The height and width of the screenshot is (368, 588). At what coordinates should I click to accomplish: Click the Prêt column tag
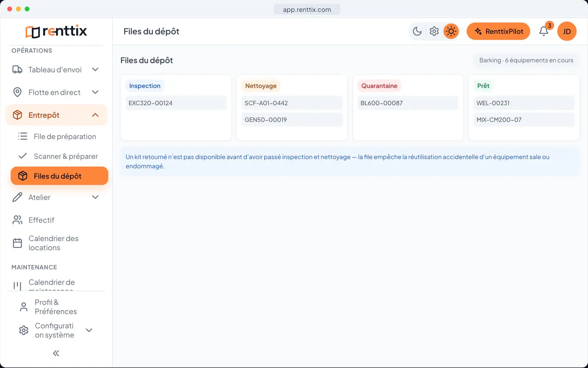(483, 86)
